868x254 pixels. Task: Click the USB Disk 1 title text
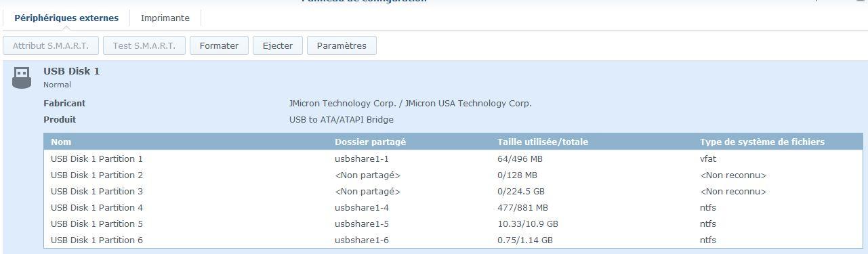(x=72, y=71)
